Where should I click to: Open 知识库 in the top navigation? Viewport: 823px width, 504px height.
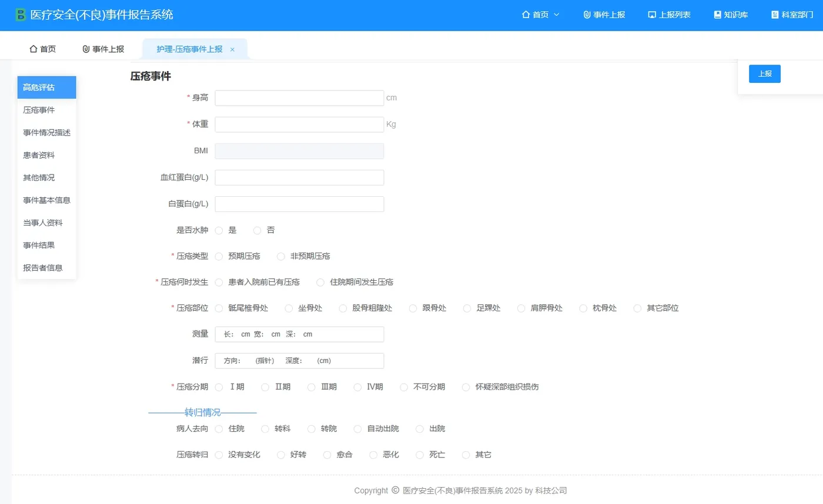coord(731,15)
